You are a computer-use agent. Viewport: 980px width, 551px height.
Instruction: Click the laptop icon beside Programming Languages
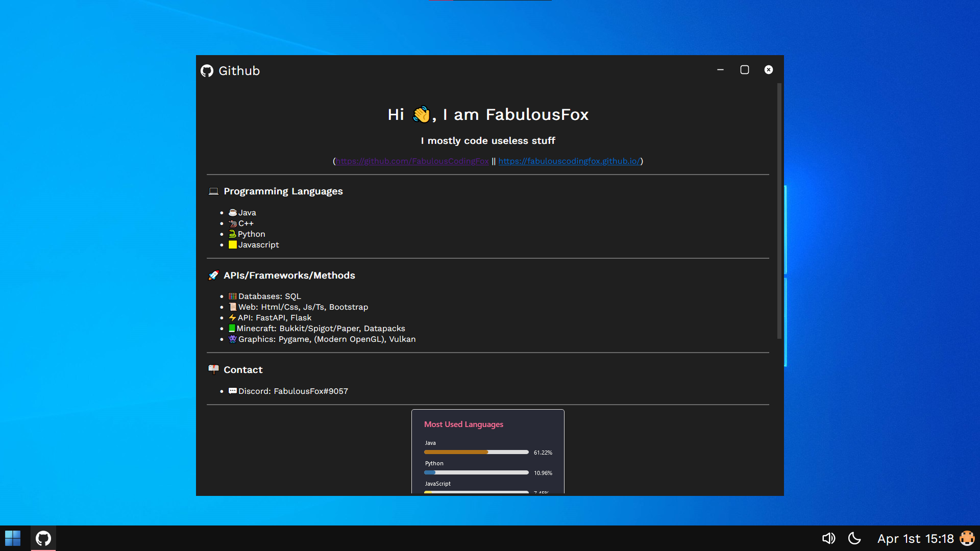coord(213,191)
